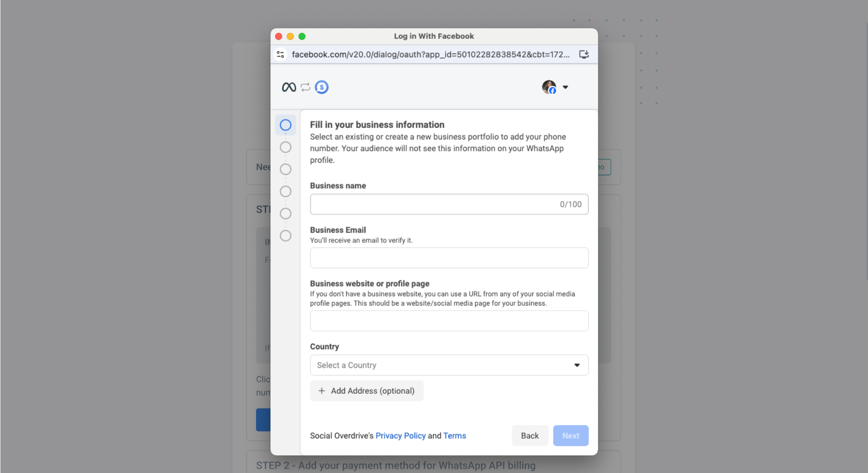Open the Select a Country dropdown
The width and height of the screenshot is (868, 473).
pos(449,365)
